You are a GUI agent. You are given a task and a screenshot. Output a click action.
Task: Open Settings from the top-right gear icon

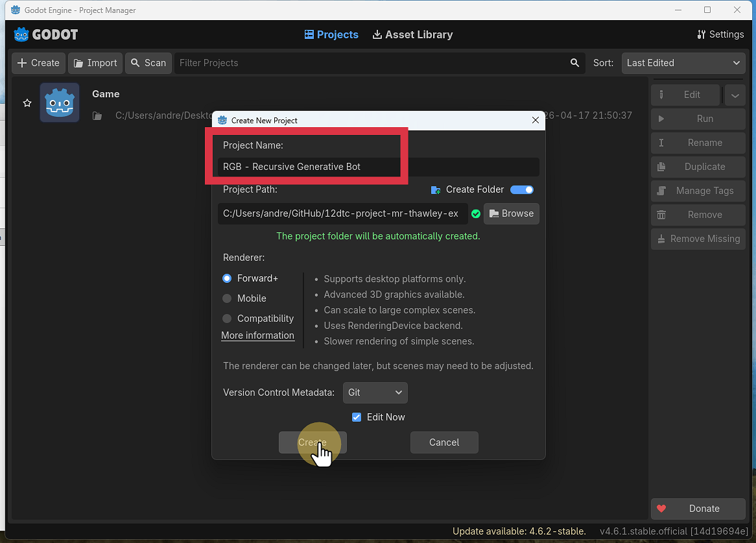click(x=720, y=34)
